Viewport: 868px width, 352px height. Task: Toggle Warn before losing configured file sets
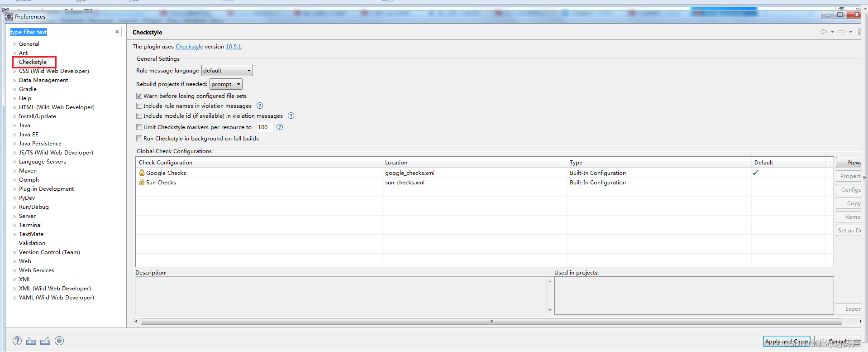[139, 96]
